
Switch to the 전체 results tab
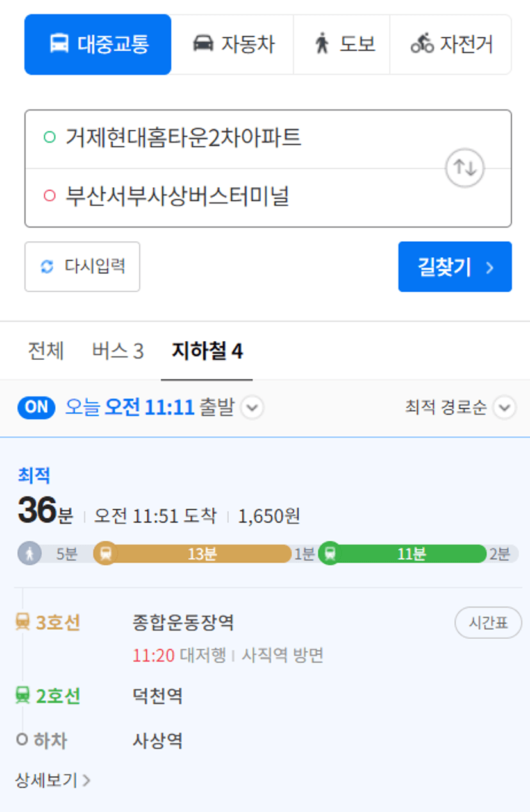coord(46,351)
